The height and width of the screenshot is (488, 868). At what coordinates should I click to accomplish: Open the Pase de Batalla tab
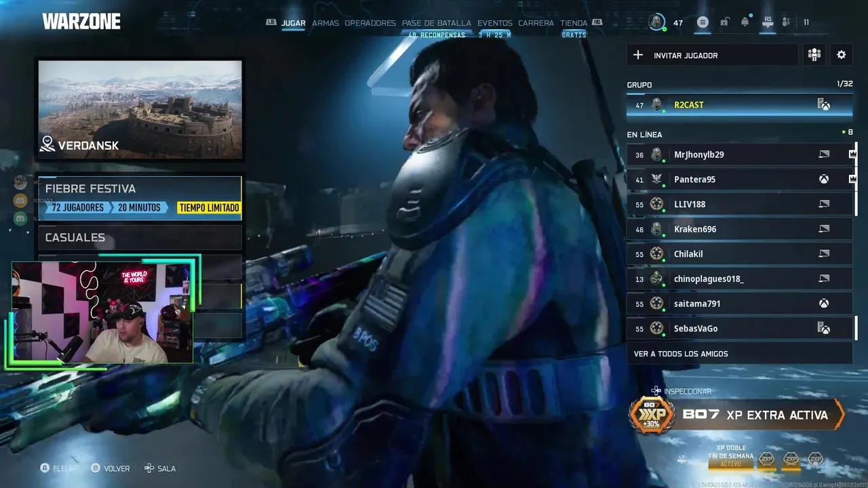pos(437,23)
